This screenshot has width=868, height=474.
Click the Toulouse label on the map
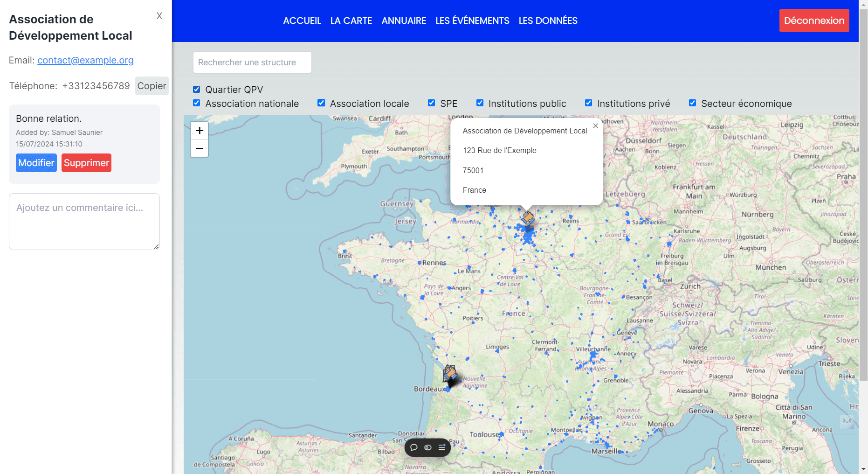[484, 434]
